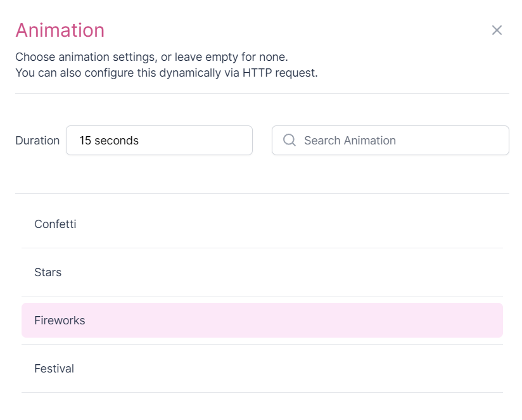The width and height of the screenshot is (522, 420).
Task: Click the magnifying glass search icon
Action: (290, 140)
